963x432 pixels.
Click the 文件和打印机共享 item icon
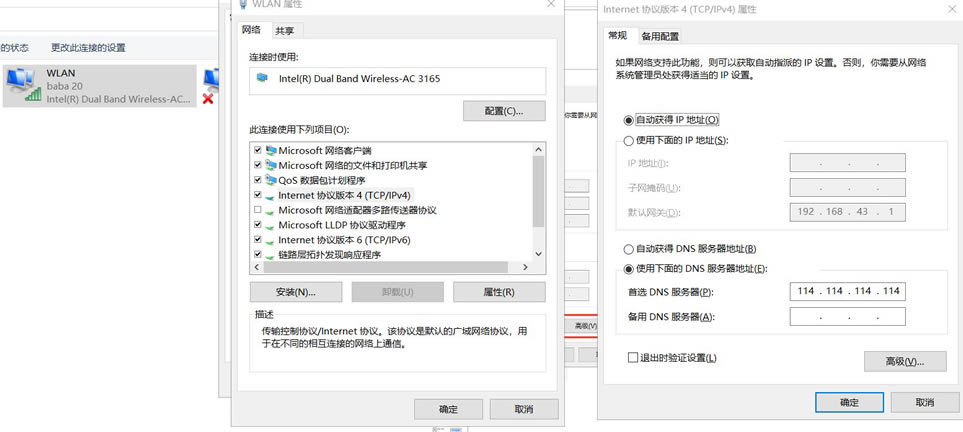point(271,165)
